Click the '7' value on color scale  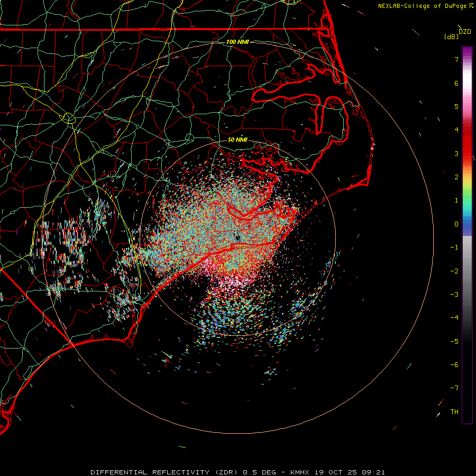pyautogui.click(x=456, y=59)
